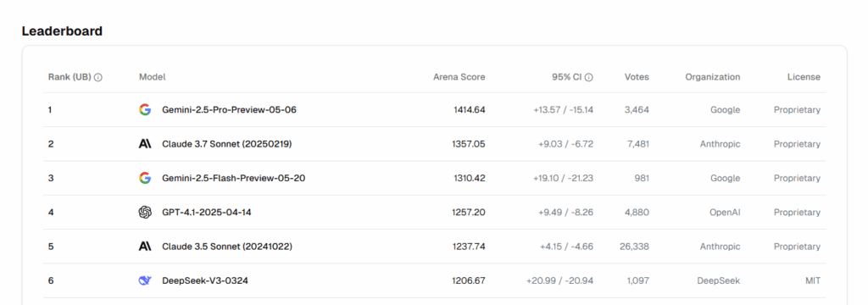Click the Model column header
Image resolution: width=868 pixels, height=305 pixels.
153,77
